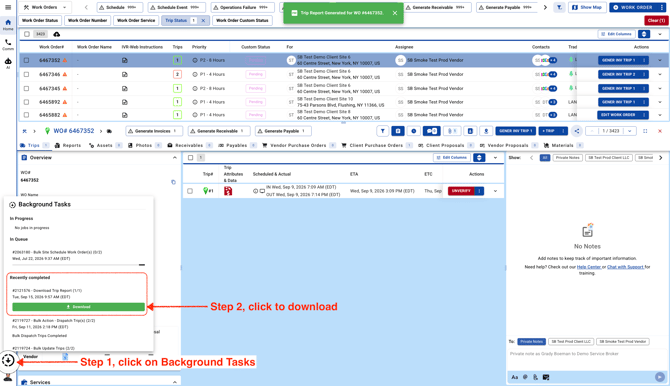Collapse the Services section
The width and height of the screenshot is (670, 386).
click(x=174, y=382)
